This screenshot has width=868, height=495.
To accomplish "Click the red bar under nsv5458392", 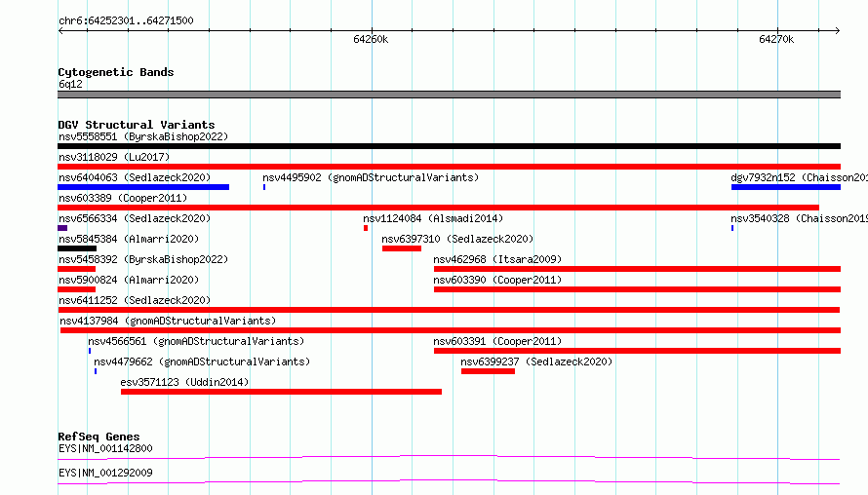I will [x=76, y=269].
